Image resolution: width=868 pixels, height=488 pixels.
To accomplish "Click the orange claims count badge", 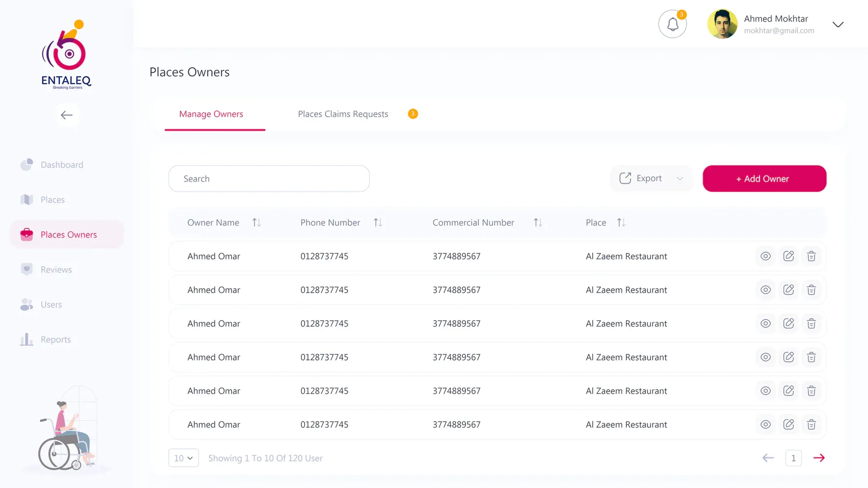I will point(413,114).
